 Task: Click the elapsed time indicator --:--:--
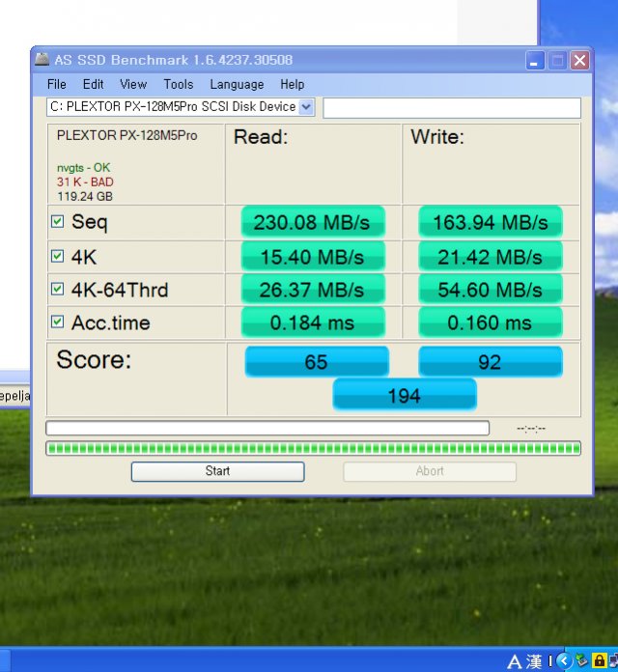(x=531, y=428)
